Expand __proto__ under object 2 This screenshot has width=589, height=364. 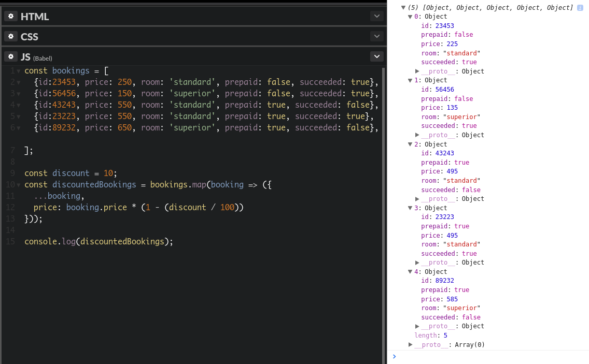coord(417,198)
